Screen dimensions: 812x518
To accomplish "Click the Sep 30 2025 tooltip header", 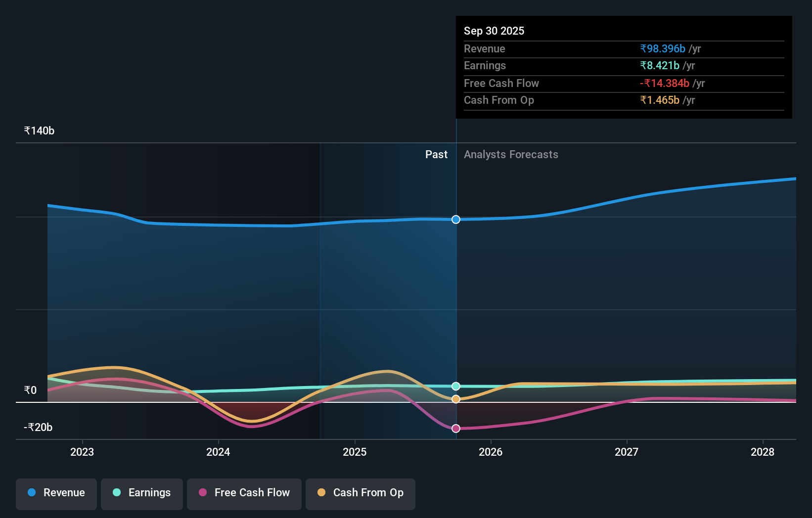I will coord(494,31).
